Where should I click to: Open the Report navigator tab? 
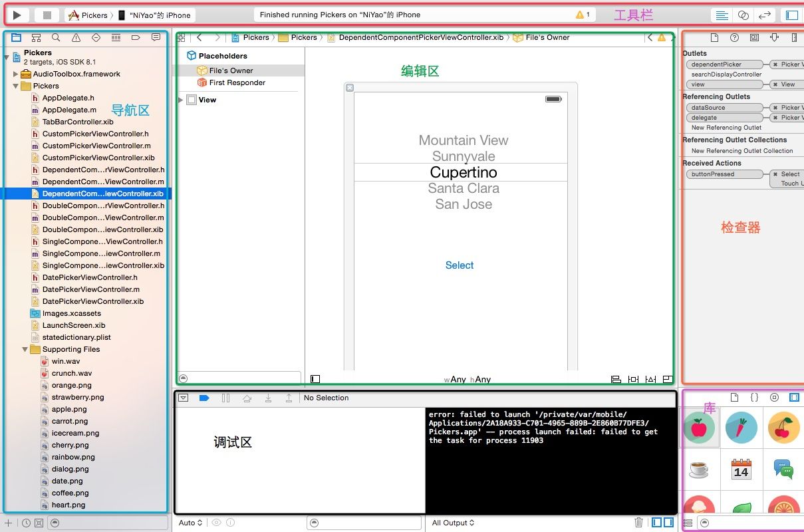point(156,38)
